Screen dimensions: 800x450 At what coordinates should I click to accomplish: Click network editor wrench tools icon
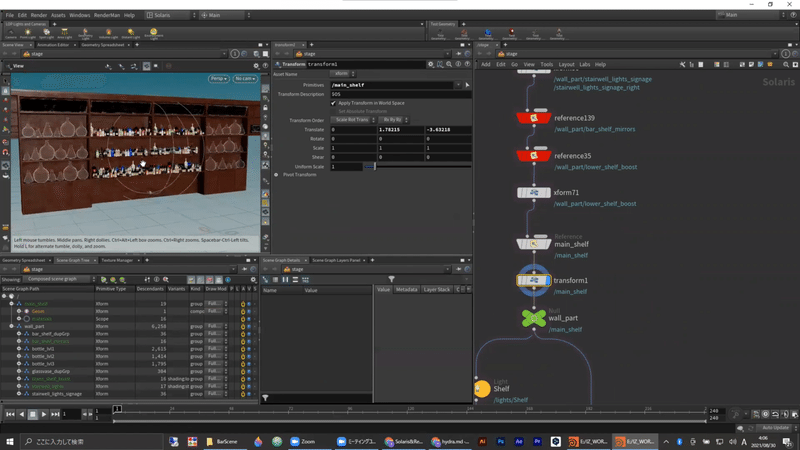[x=683, y=65]
